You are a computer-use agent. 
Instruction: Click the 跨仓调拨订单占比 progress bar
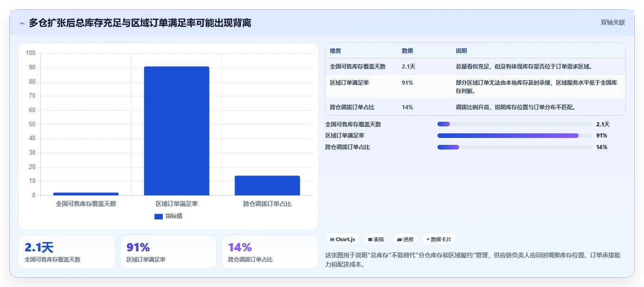click(515, 147)
